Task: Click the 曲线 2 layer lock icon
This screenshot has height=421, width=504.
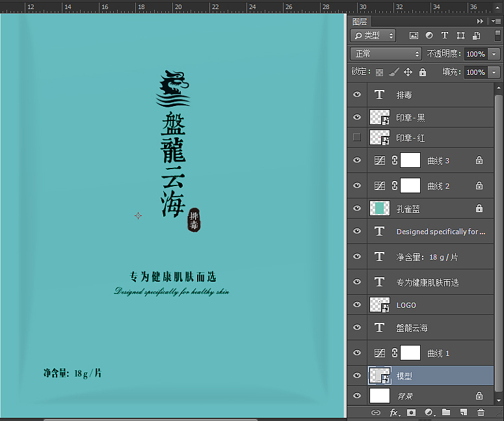Action: click(x=479, y=185)
